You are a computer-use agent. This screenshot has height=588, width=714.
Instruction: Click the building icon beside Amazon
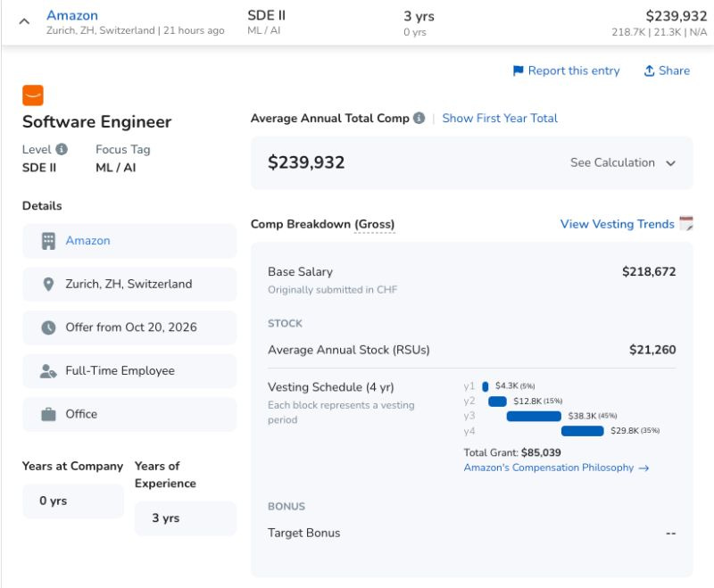48,241
